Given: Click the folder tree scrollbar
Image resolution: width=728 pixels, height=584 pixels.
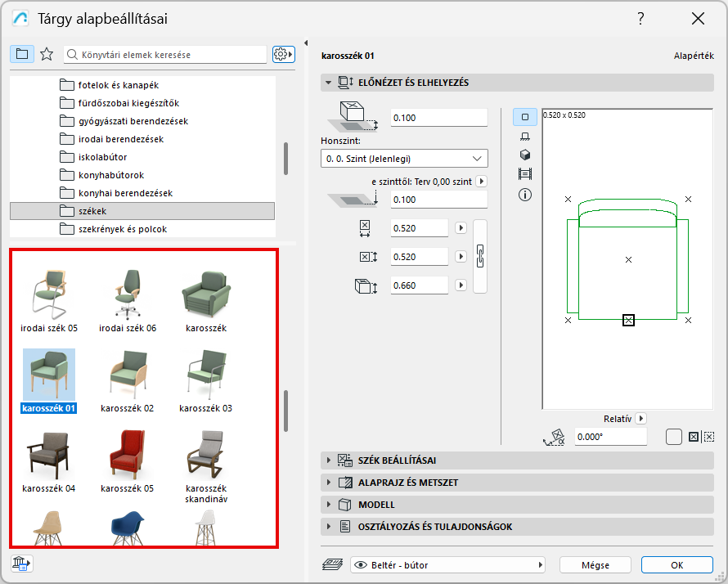Looking at the screenshot, I should [x=285, y=159].
